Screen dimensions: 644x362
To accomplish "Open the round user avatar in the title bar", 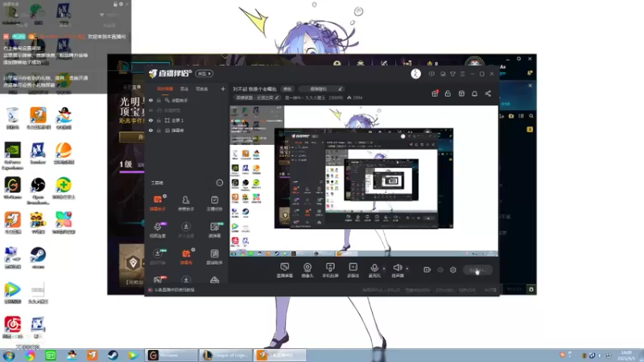I will point(415,73).
